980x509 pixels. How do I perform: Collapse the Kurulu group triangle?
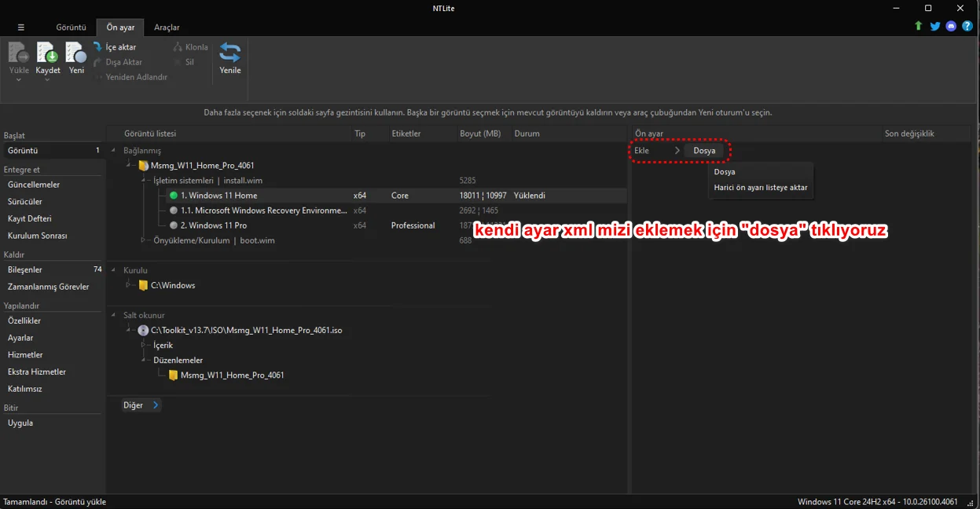click(113, 270)
